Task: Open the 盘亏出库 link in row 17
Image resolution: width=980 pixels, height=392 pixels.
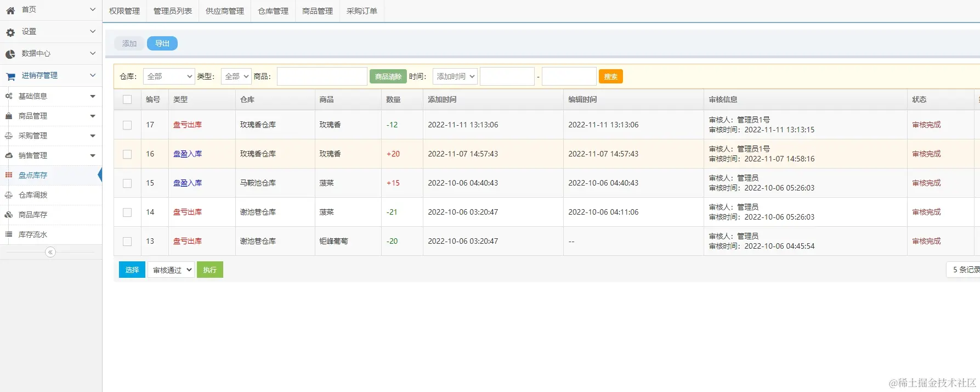Action: (x=188, y=125)
